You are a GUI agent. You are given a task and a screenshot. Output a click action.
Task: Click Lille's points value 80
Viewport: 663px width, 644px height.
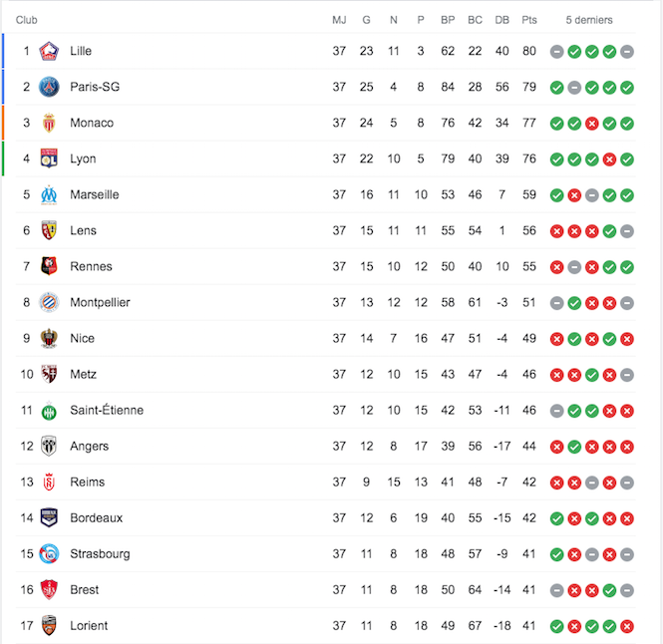pyautogui.click(x=529, y=51)
